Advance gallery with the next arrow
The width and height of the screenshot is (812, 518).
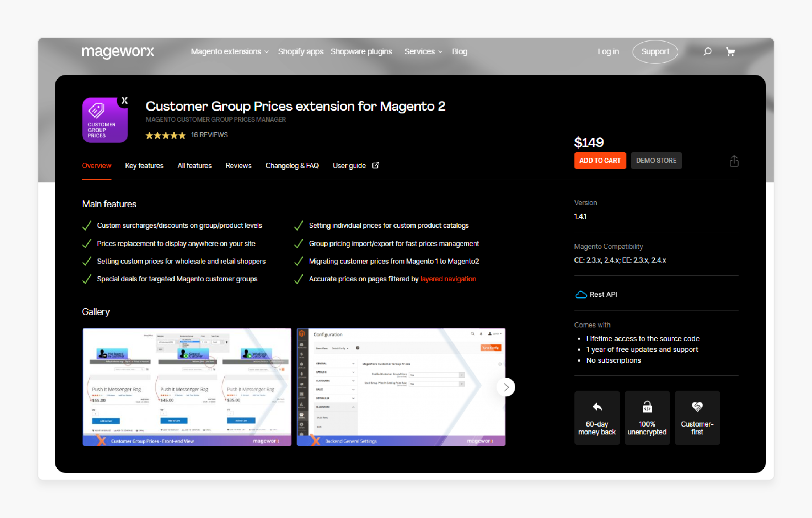click(x=506, y=387)
